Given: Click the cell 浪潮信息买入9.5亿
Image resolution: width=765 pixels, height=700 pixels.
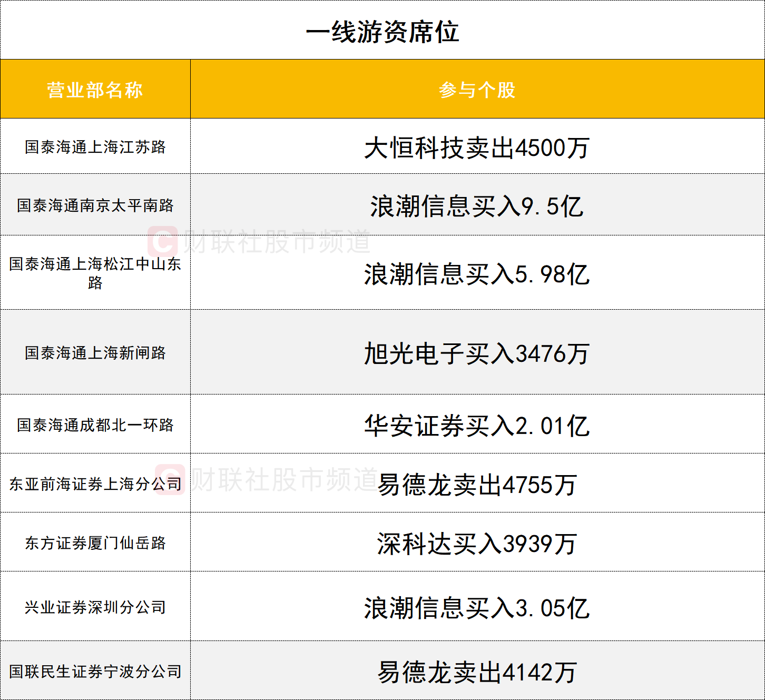Looking at the screenshot, I should 477,205.
